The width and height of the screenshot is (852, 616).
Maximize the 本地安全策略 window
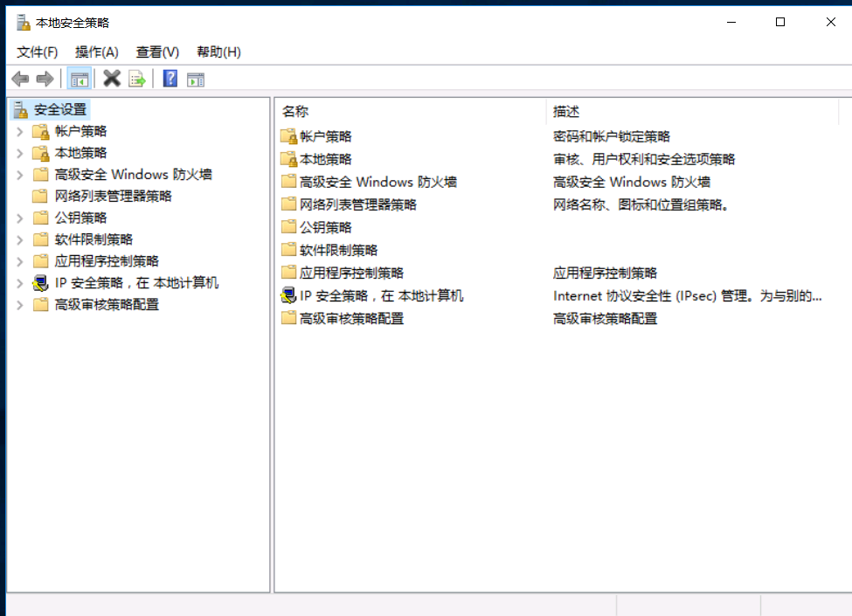point(780,22)
